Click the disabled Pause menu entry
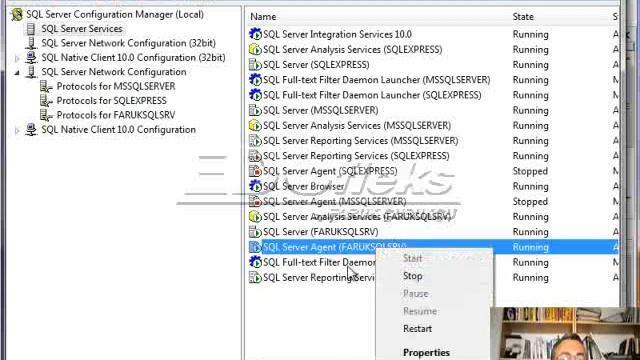Image resolution: width=640 pixels, height=360 pixels. tap(416, 293)
